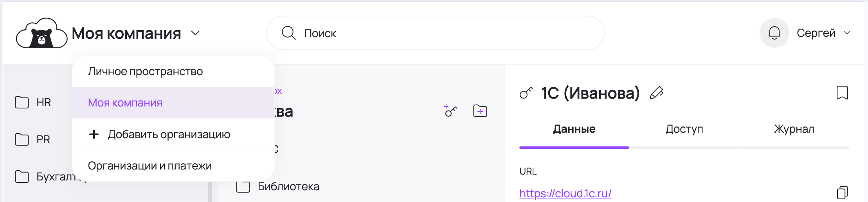Select the Данные tab
Screen dimensions: 868x202
(x=574, y=129)
